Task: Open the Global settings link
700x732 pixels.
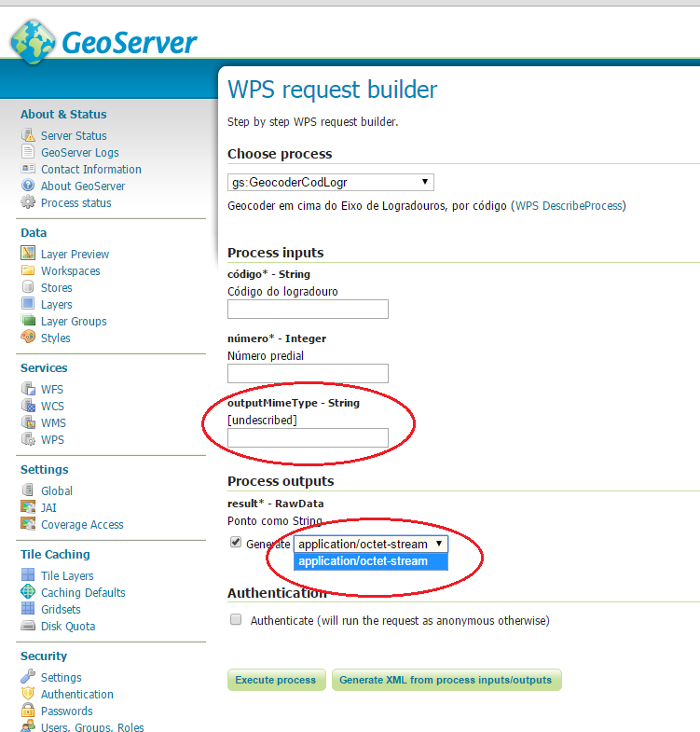Action: pos(57,491)
